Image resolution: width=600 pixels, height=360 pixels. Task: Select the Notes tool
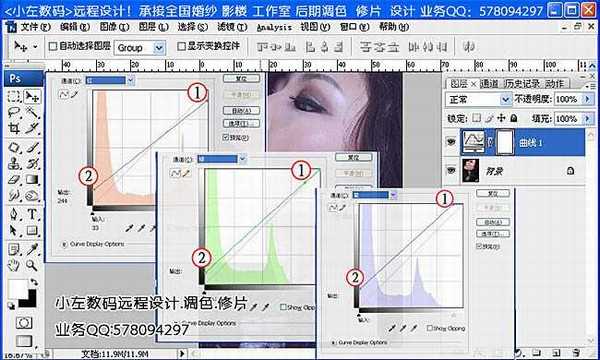click(14, 249)
